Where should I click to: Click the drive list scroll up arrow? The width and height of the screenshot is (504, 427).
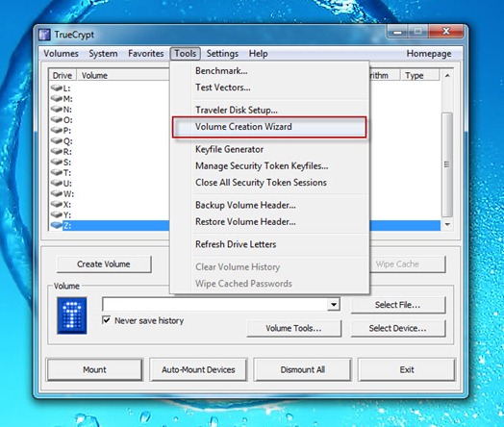(x=447, y=76)
